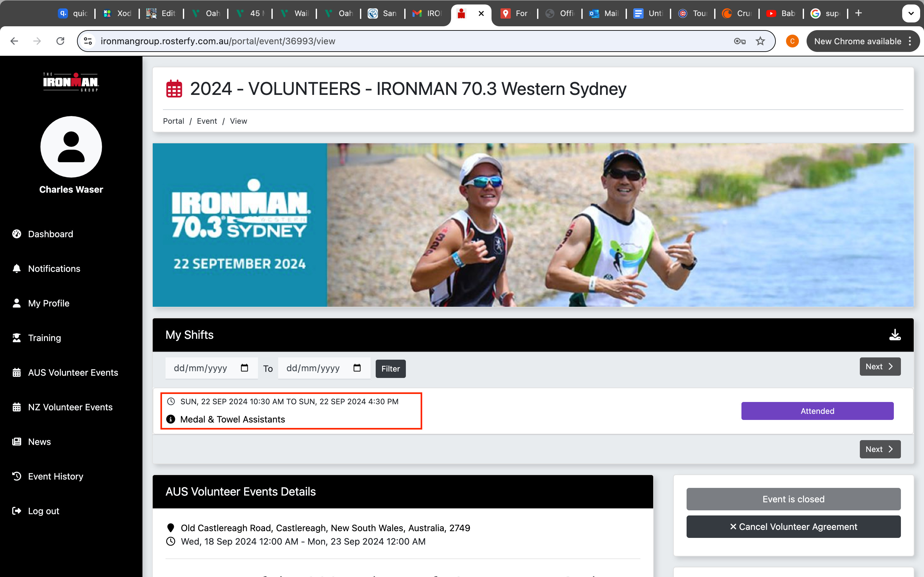Click the upper Next button with chevron

click(x=880, y=366)
